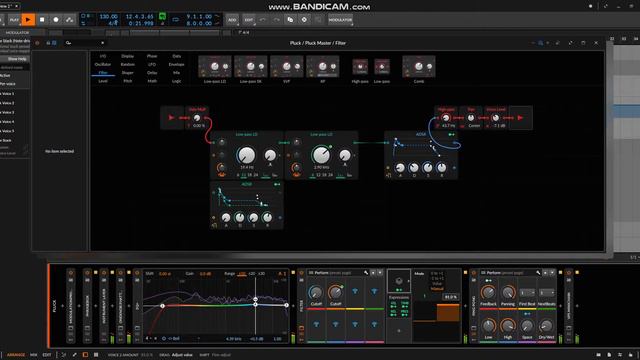Select the Envelope module category

click(x=176, y=64)
